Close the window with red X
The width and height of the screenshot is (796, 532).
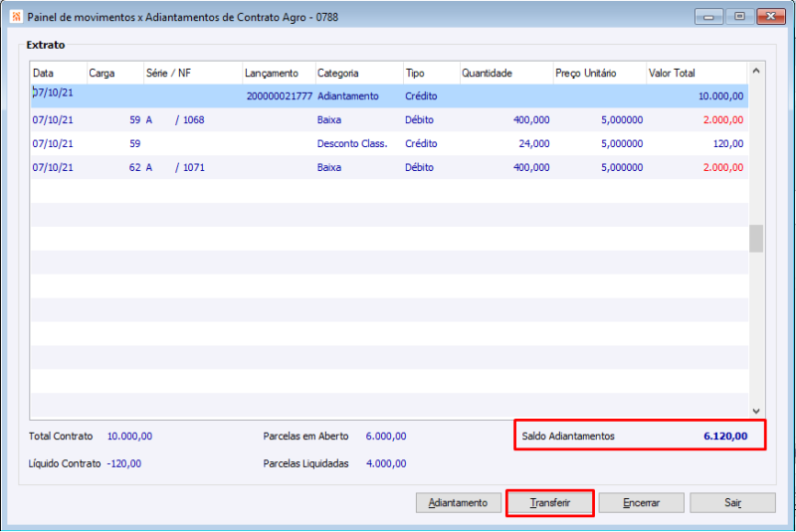(x=770, y=17)
